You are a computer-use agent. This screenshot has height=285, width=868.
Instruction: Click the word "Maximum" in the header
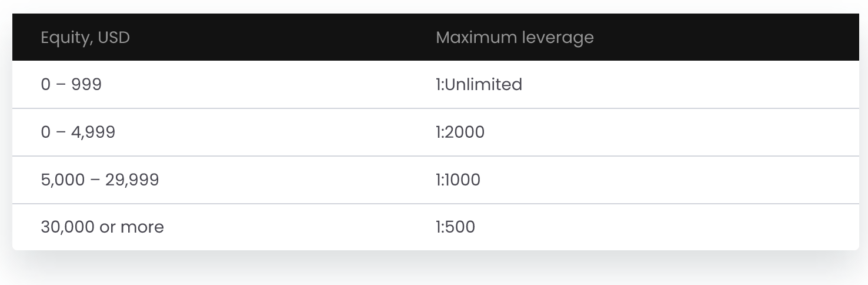(476, 38)
